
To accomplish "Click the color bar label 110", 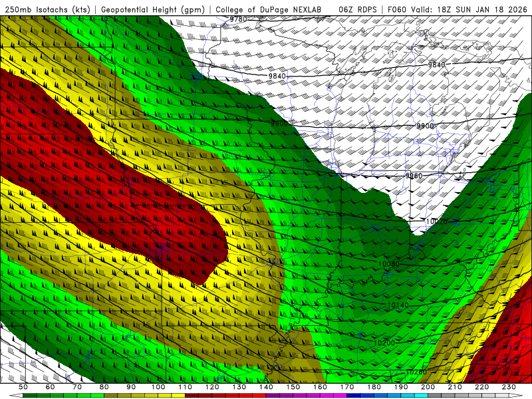I will point(186,387).
